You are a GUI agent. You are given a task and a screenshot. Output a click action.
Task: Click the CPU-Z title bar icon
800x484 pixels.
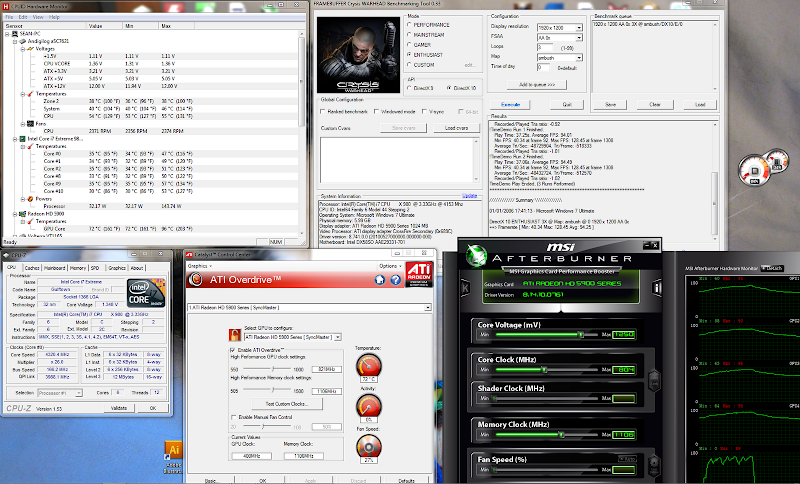(6, 255)
